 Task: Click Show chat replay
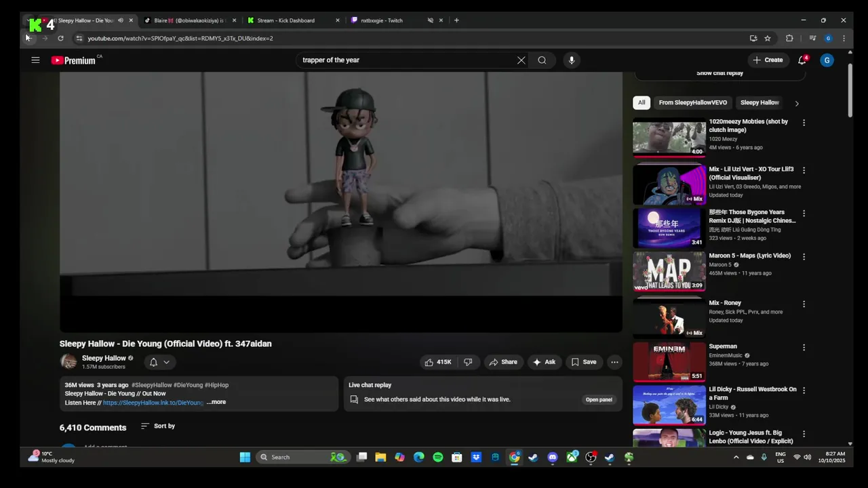click(x=719, y=73)
